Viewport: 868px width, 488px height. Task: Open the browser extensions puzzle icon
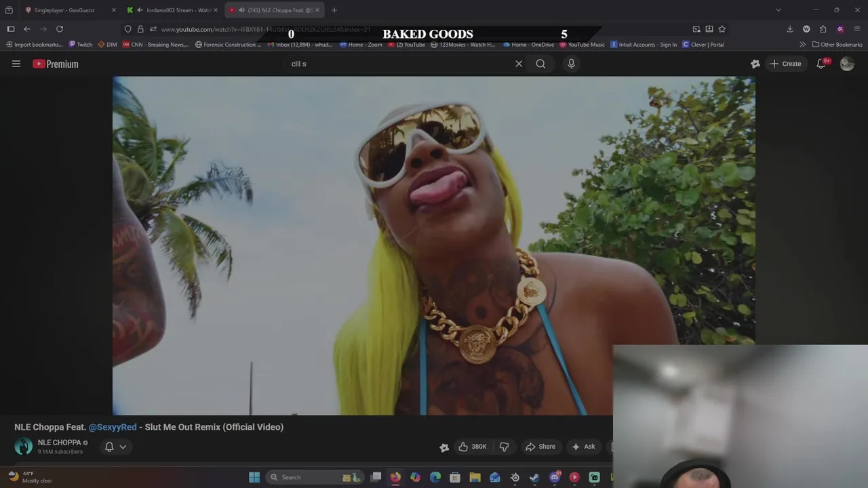823,29
